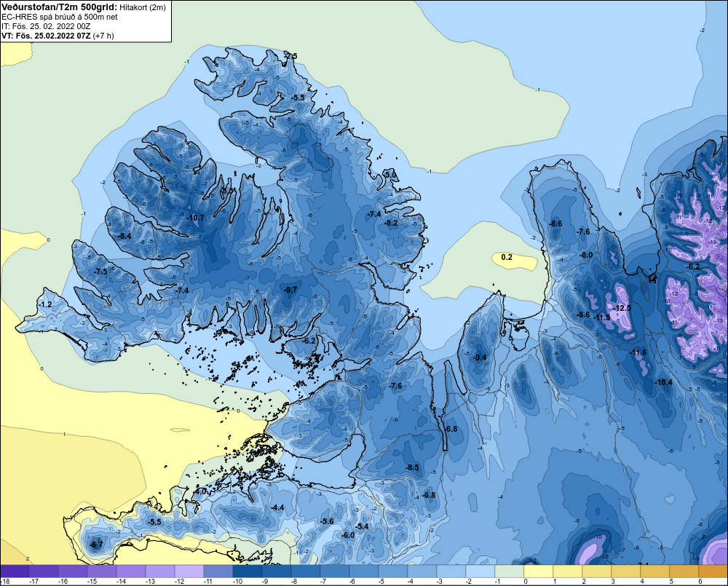
Task: Click the legend swatch between -4 and -3
Action: (422, 571)
